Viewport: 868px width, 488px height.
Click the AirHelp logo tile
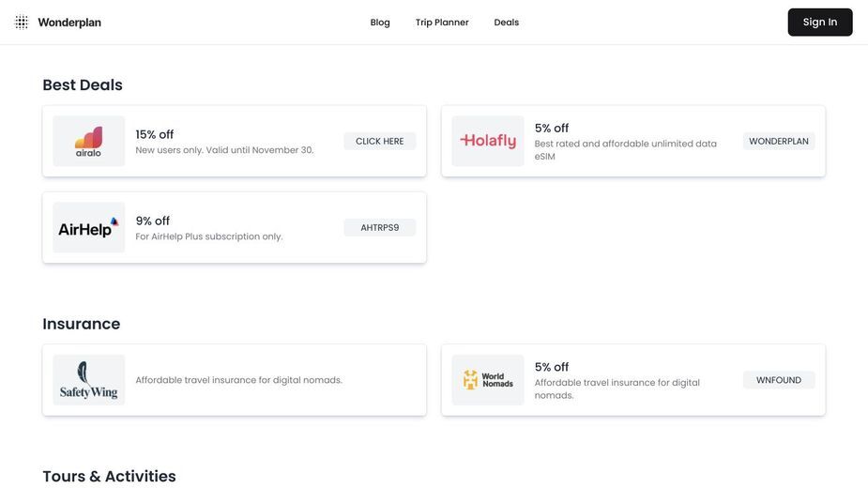coord(88,228)
